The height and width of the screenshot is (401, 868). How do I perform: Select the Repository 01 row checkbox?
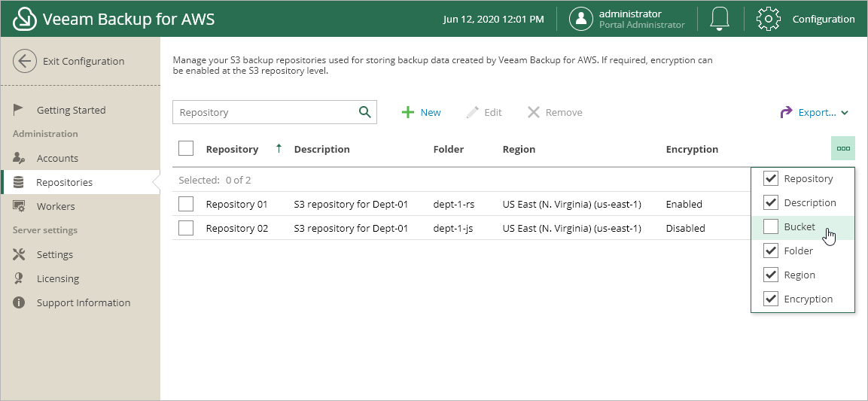click(186, 204)
